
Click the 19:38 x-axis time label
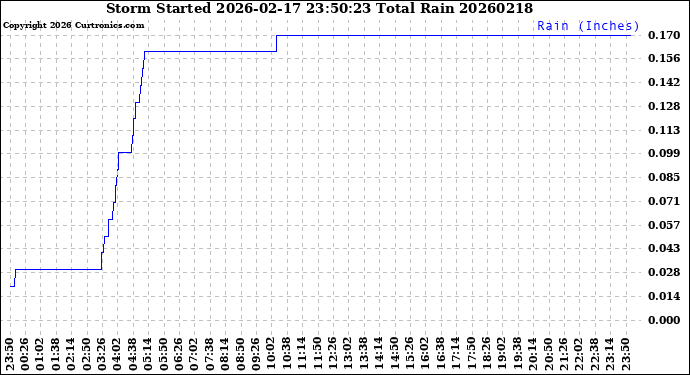pyautogui.click(x=518, y=354)
